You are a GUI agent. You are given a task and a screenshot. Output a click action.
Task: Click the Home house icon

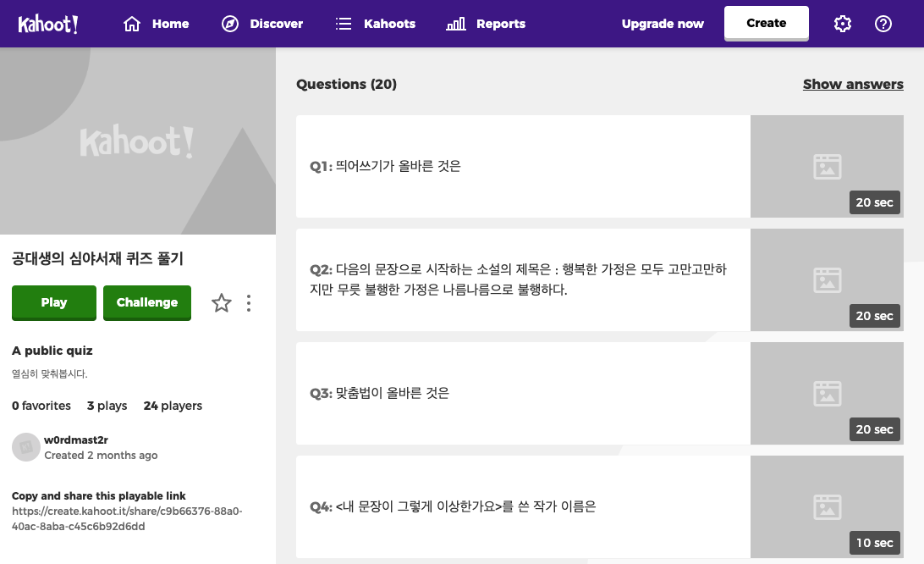pos(132,24)
